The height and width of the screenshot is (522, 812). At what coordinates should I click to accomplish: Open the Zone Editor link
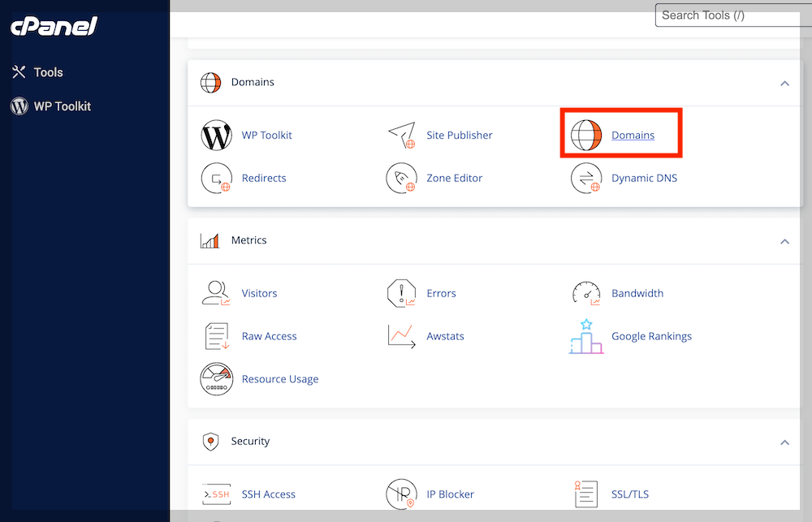tap(454, 178)
